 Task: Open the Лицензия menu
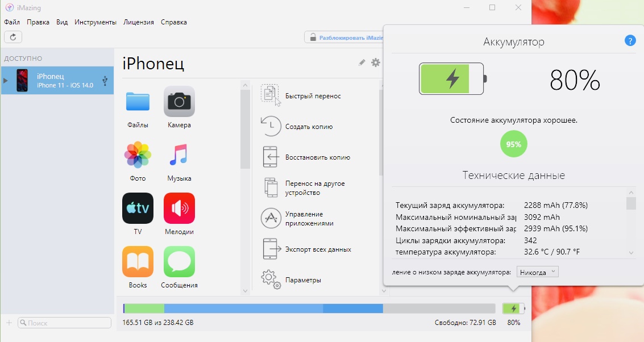tap(139, 22)
